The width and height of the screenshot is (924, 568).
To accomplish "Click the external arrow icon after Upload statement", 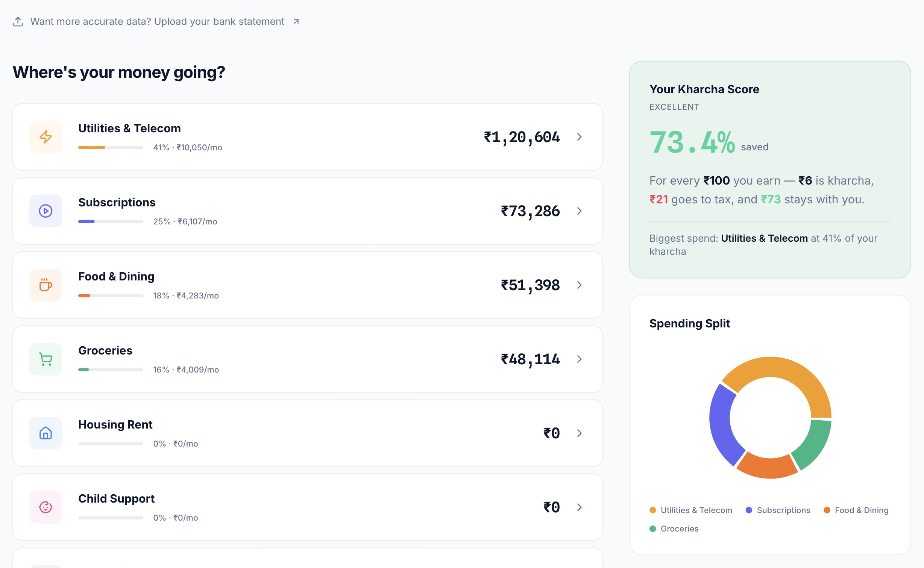I will click(296, 22).
